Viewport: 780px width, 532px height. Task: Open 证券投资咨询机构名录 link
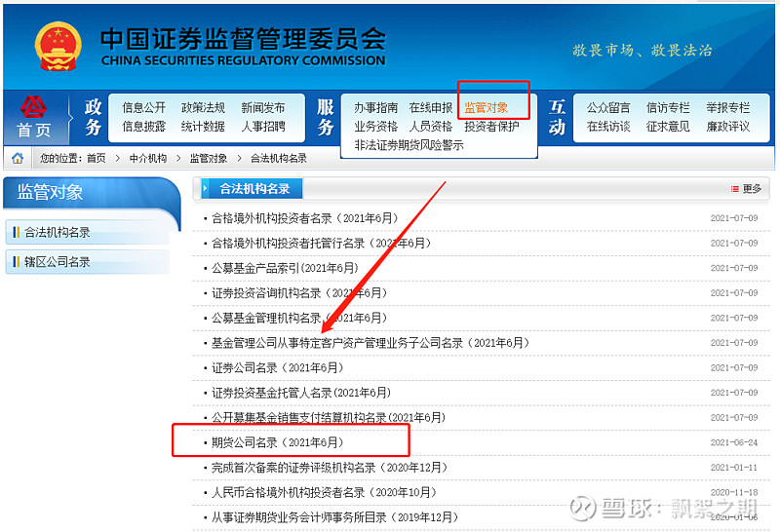(299, 293)
